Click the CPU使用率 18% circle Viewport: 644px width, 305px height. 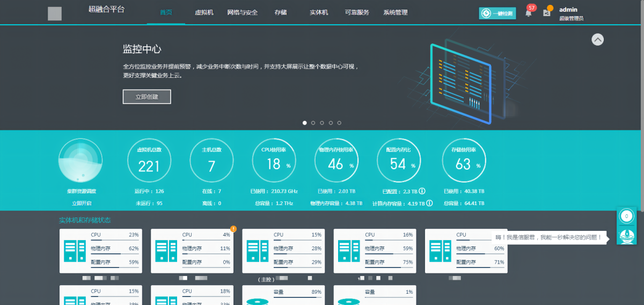pyautogui.click(x=274, y=161)
